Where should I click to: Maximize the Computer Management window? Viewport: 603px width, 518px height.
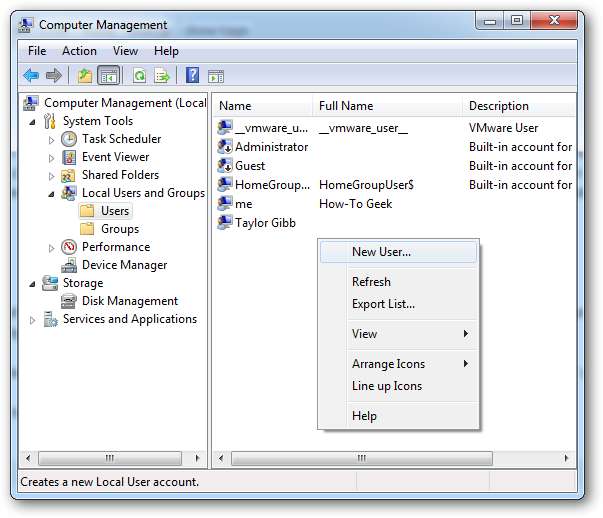(516, 21)
